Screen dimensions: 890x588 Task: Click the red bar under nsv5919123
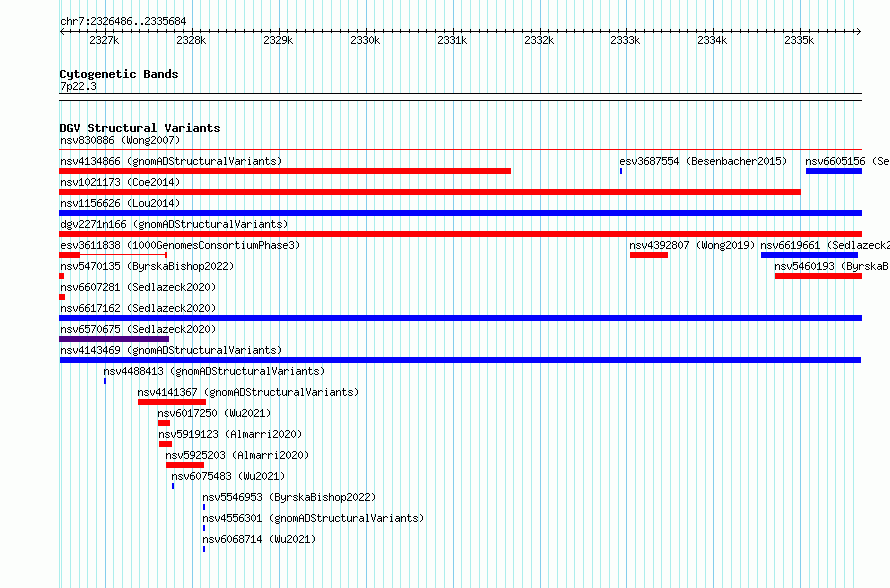[x=165, y=444]
